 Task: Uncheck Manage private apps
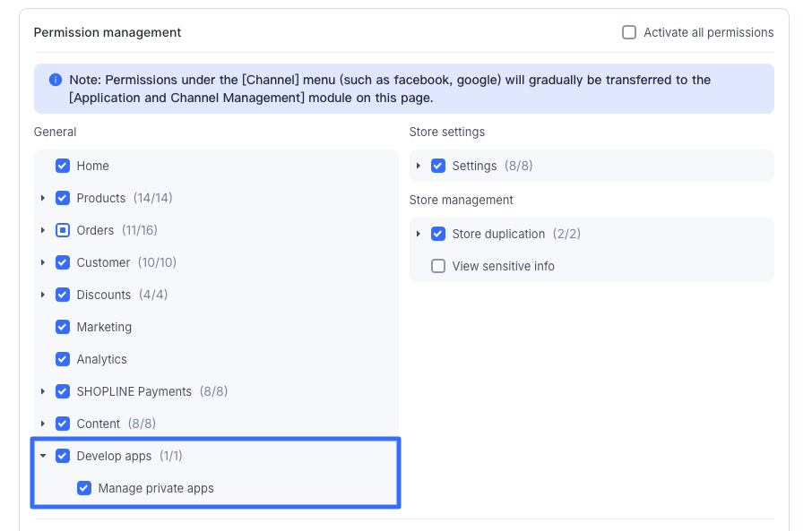tap(84, 488)
